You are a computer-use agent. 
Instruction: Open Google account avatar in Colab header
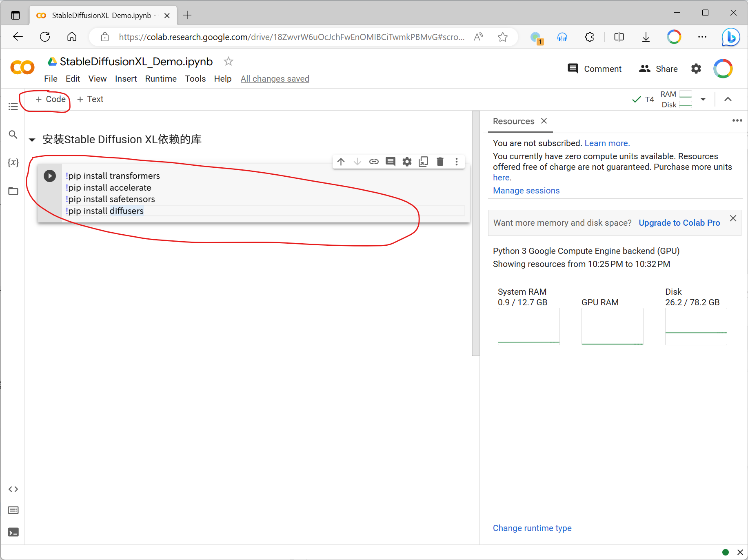pos(723,69)
